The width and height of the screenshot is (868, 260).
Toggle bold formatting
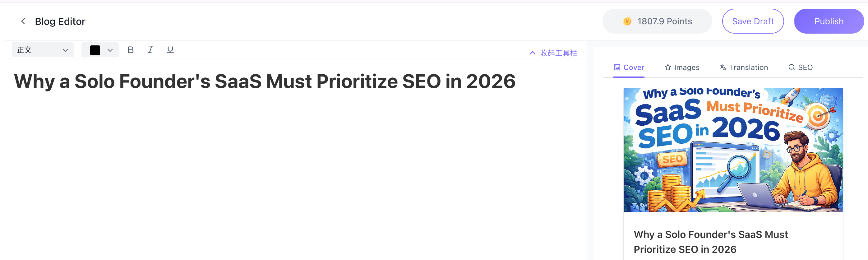coord(130,50)
